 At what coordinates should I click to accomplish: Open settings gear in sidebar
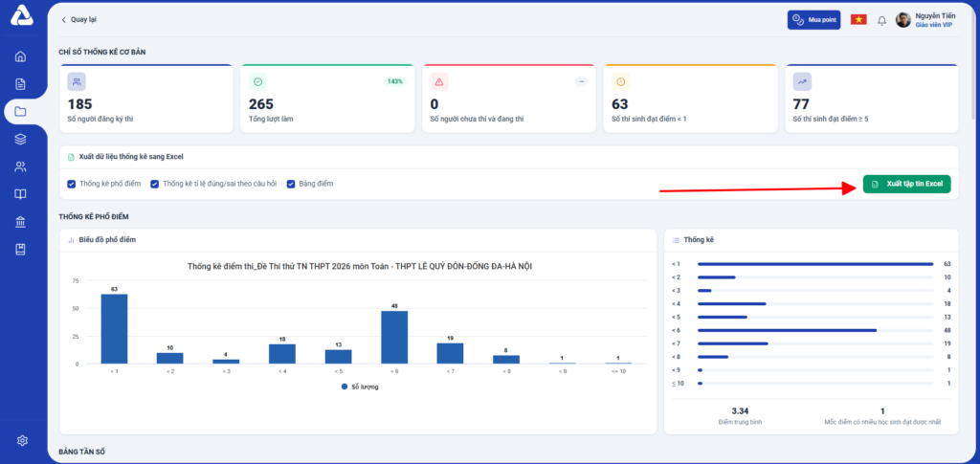23,441
